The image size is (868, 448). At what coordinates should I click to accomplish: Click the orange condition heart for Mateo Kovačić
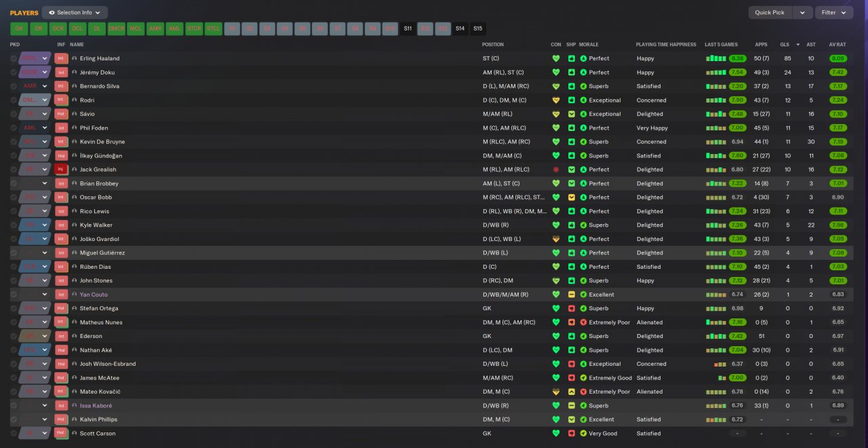(x=556, y=392)
